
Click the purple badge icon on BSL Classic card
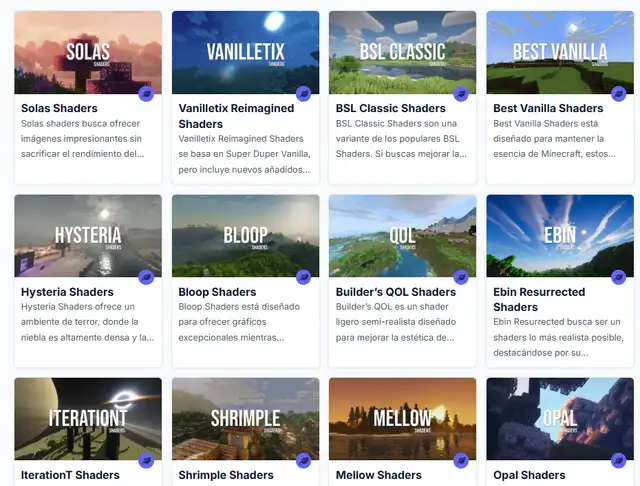(461, 94)
